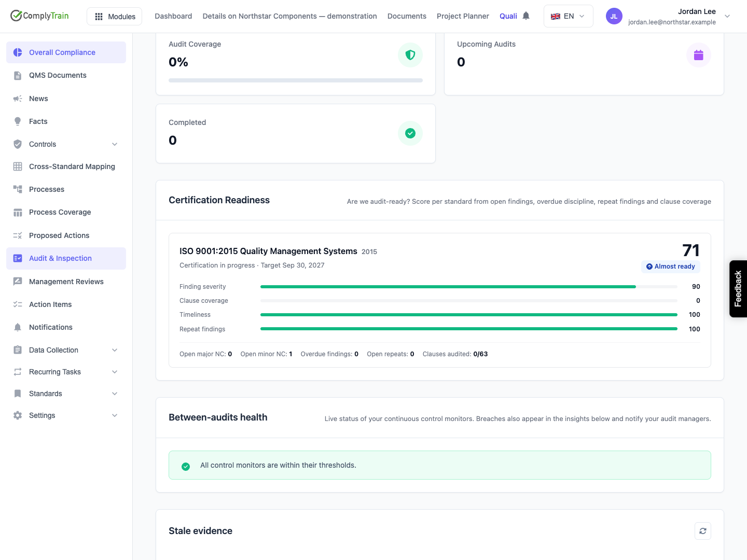This screenshot has width=747, height=560.
Task: Click the Overall Compliance pie icon
Action: [18, 52]
